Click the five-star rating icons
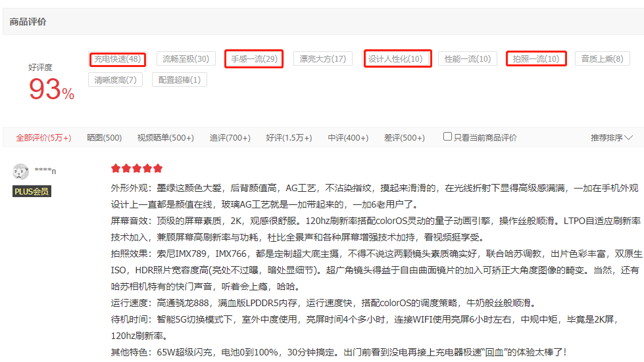The image size is (644, 362). click(x=137, y=168)
